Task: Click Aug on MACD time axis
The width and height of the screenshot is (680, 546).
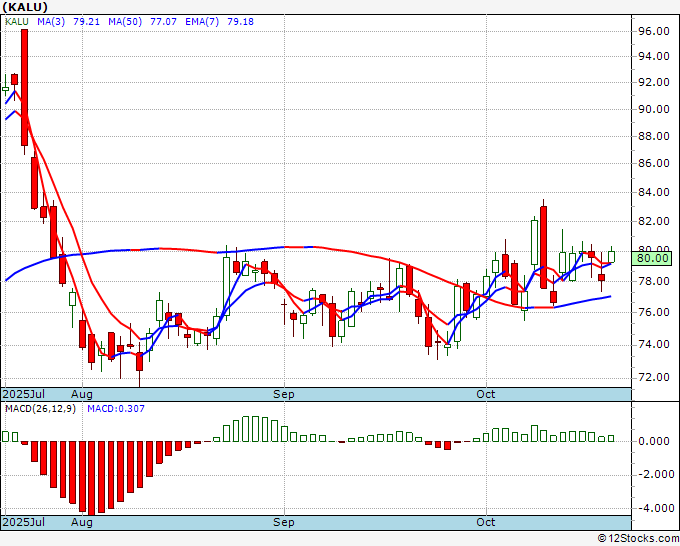Action: 82,522
